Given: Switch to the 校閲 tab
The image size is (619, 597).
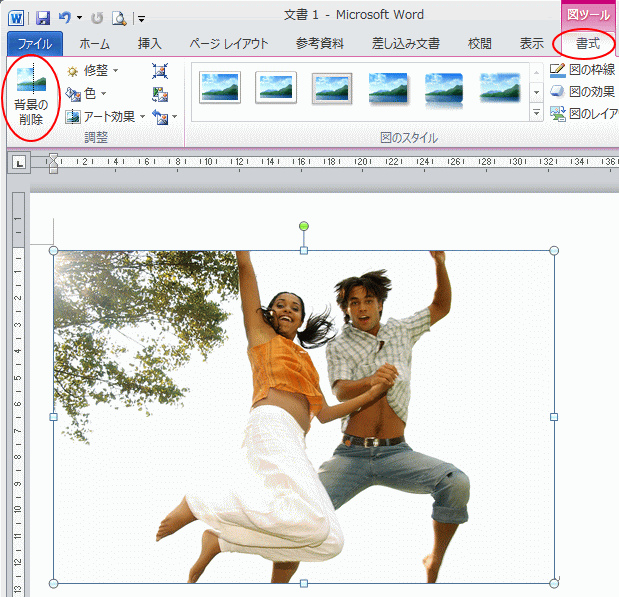Looking at the screenshot, I should [x=480, y=44].
